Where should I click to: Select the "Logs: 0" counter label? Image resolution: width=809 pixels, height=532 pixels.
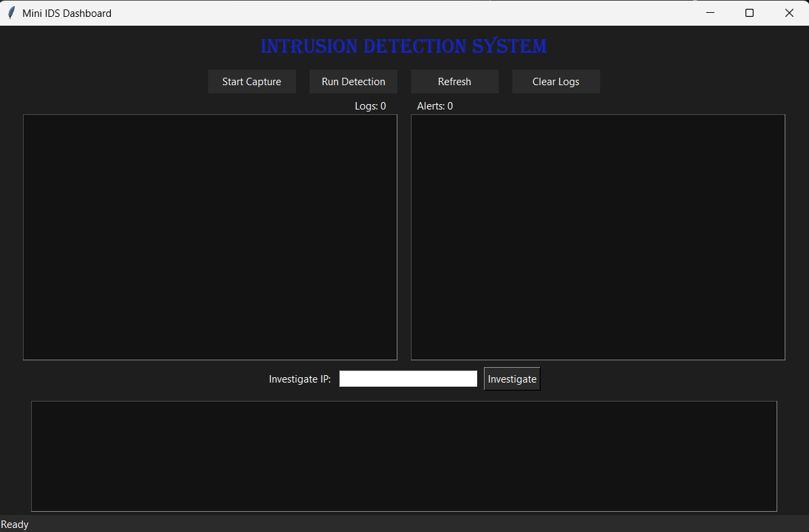(x=370, y=105)
